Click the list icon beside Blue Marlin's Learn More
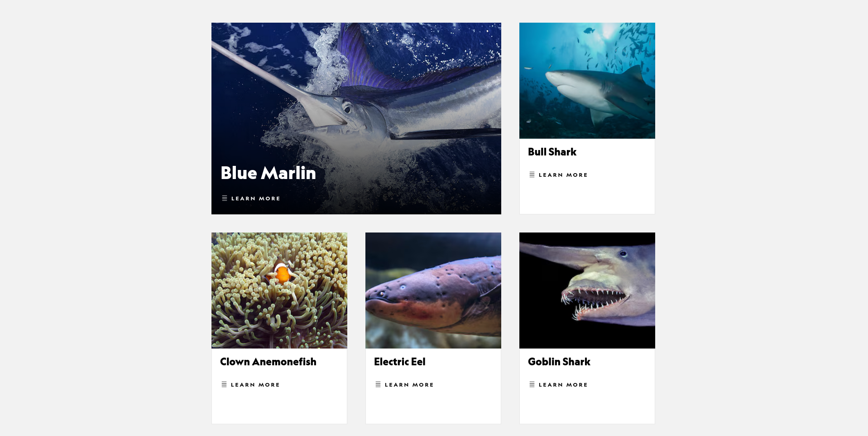Viewport: 868px width, 436px height. point(224,198)
